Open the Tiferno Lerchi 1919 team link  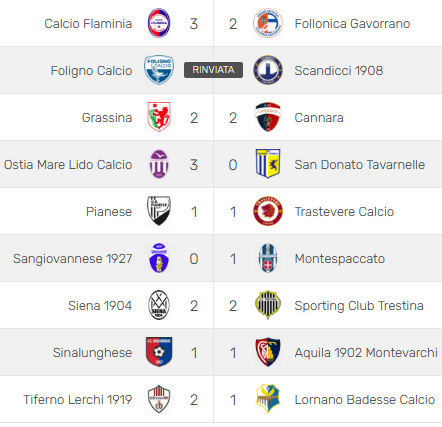tap(78, 400)
